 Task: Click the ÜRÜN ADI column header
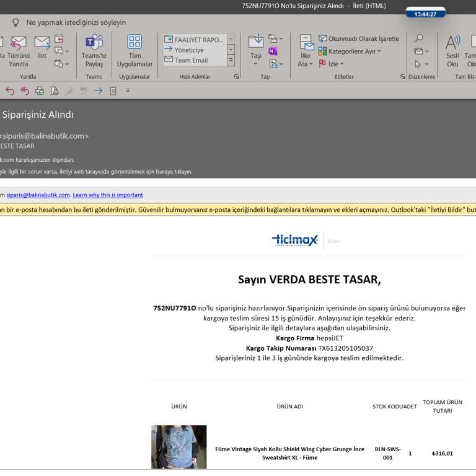(x=289, y=406)
